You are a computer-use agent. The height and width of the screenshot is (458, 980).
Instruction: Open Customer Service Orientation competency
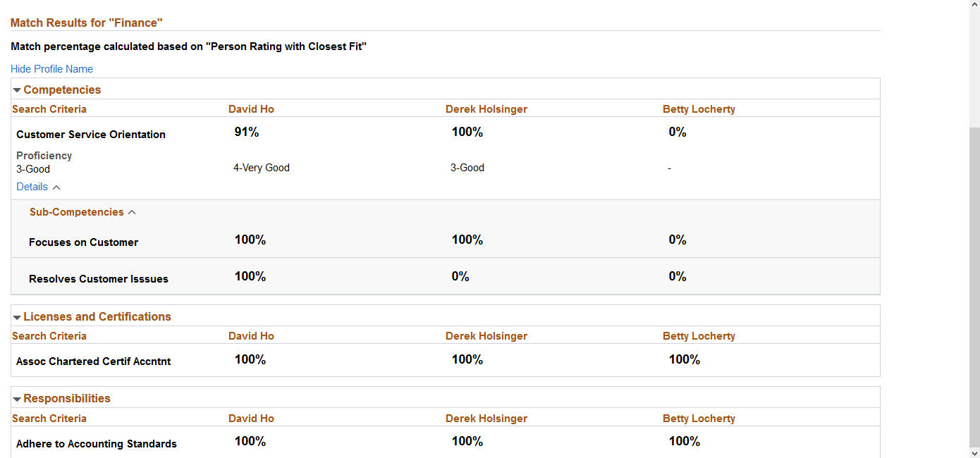90,134
